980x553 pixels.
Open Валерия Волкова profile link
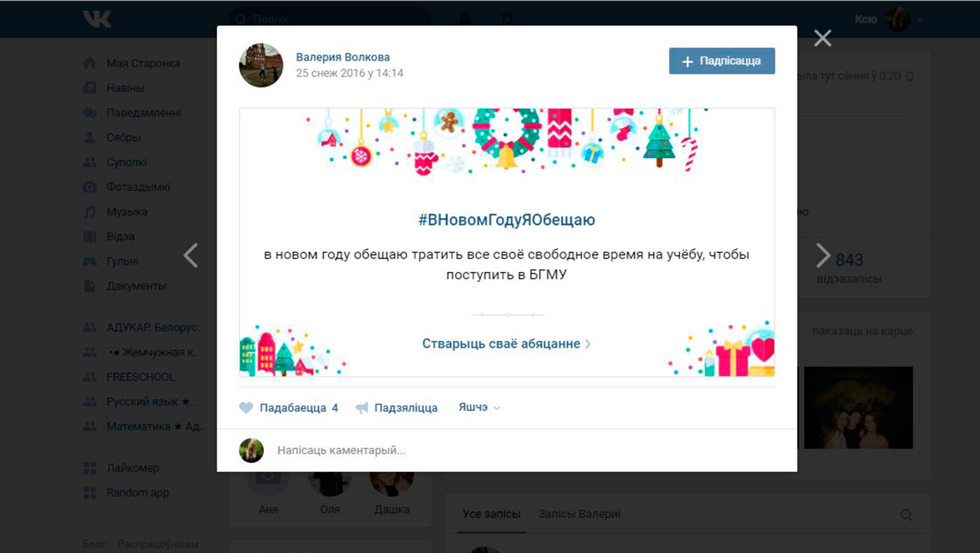(342, 57)
